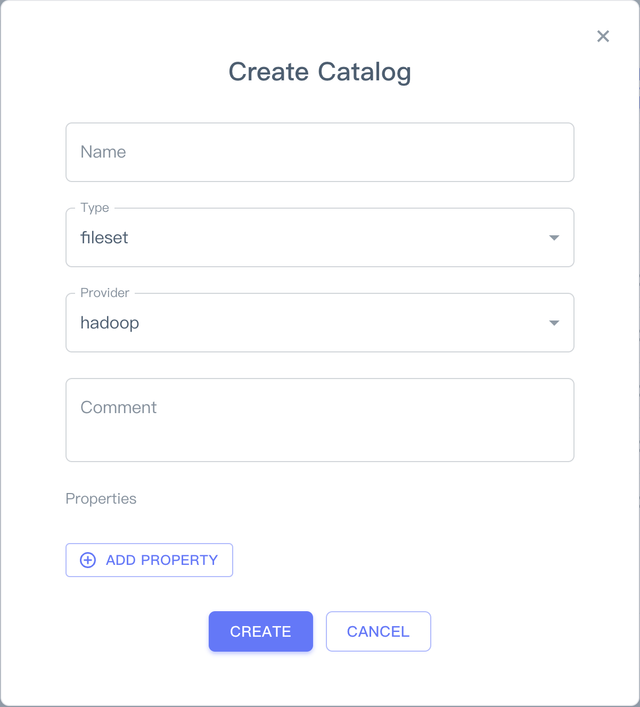Open the Provider combo box showing hadoop

coord(300,323)
